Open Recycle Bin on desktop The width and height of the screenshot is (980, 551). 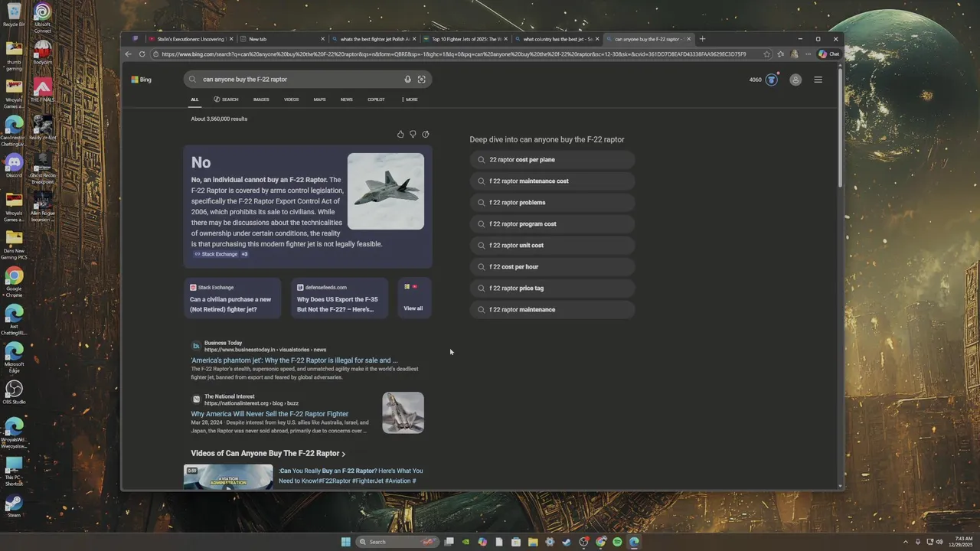(14, 16)
